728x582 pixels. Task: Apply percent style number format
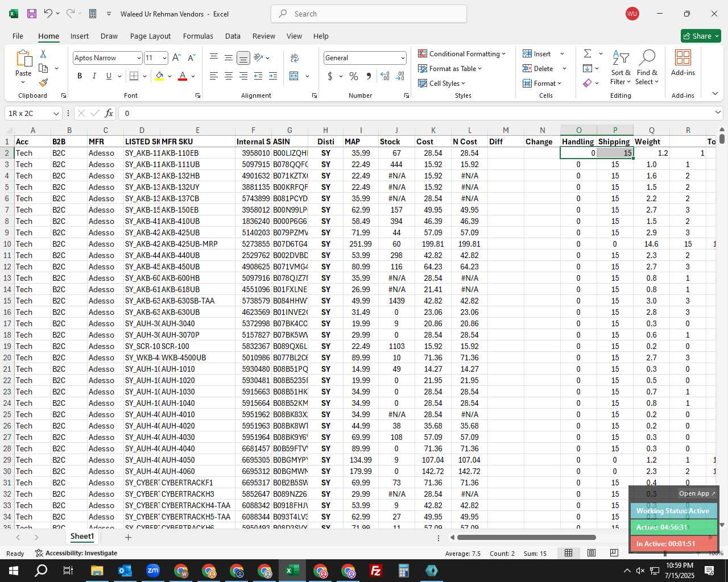coord(354,76)
